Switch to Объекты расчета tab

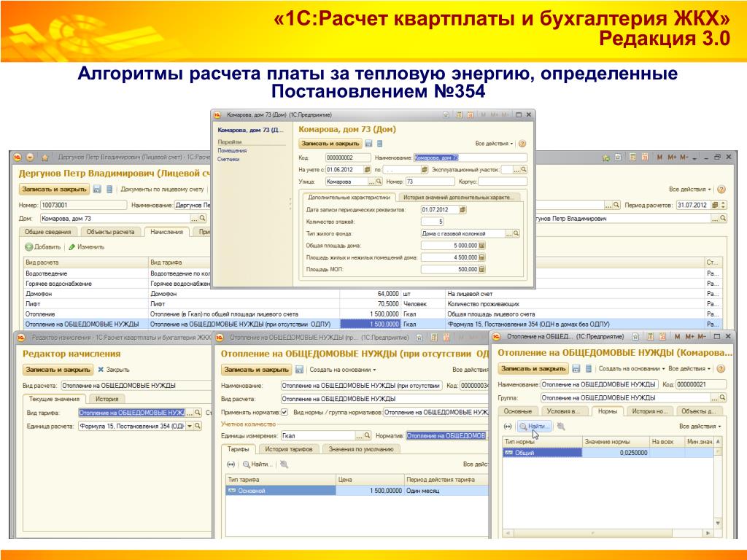tap(111, 232)
